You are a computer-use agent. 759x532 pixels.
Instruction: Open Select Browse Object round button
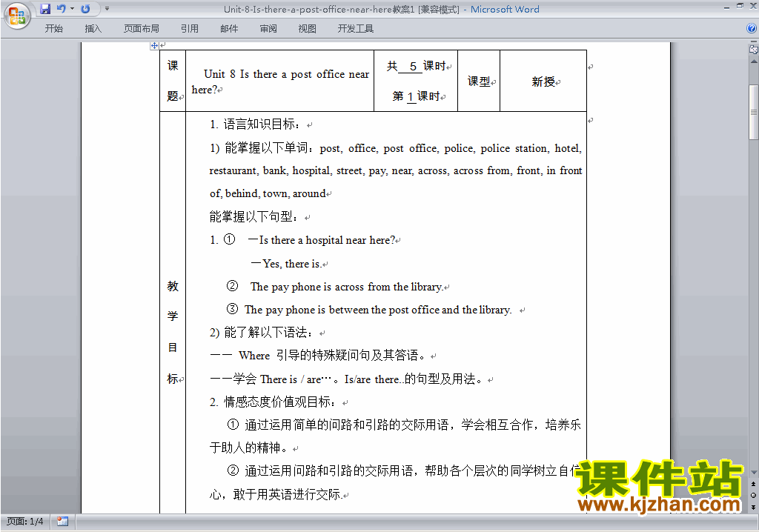tap(753, 495)
